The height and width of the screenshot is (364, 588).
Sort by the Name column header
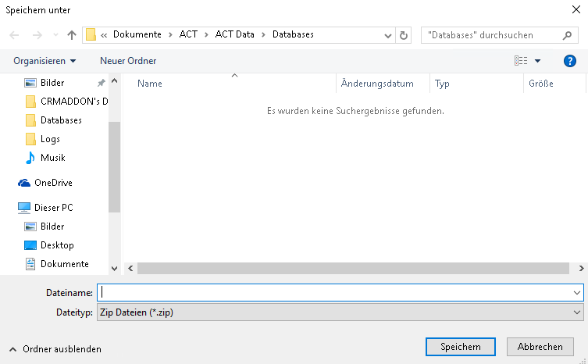pos(150,84)
